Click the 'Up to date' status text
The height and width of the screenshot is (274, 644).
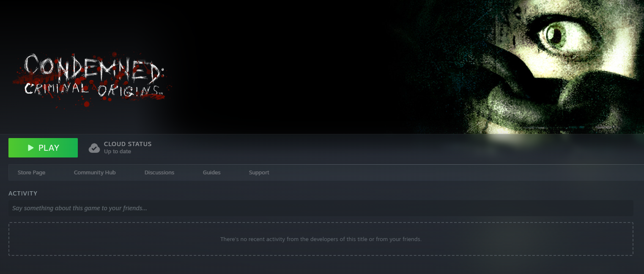click(118, 152)
